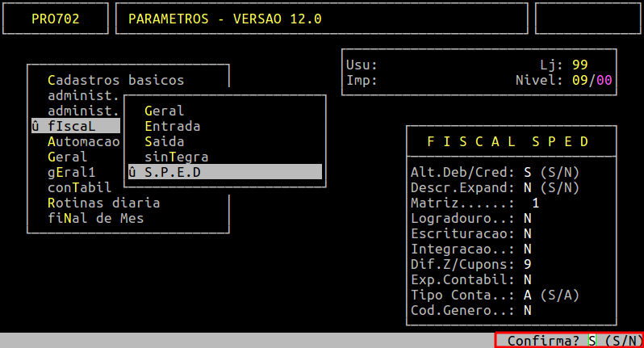
Task: Click the Alt.Deb/Cred S/N value field
Action: (x=527, y=172)
